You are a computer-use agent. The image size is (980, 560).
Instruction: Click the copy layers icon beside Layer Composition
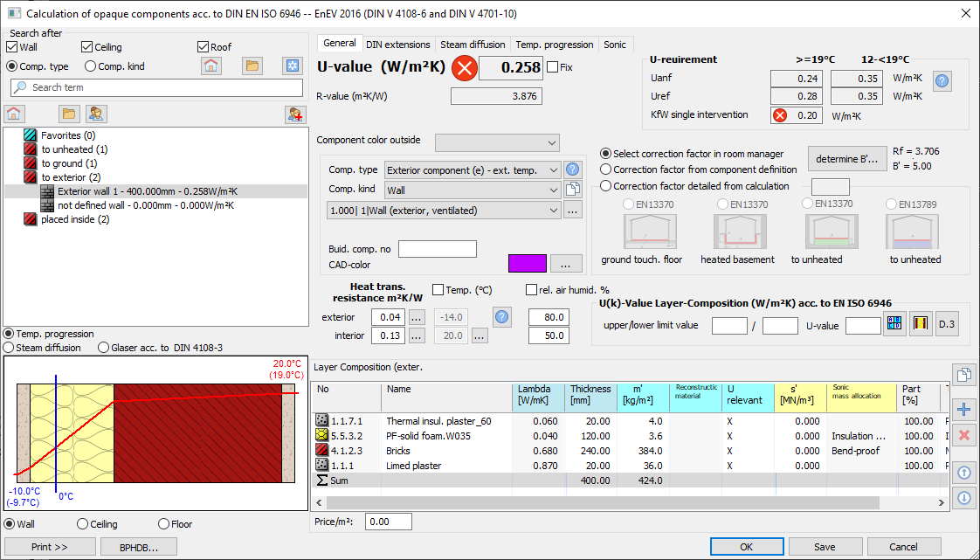pos(963,375)
